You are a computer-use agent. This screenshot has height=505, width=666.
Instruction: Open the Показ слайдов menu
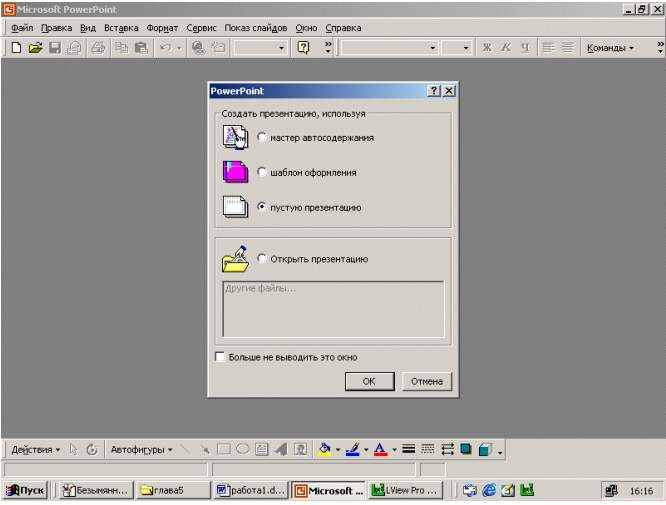[x=256, y=28]
